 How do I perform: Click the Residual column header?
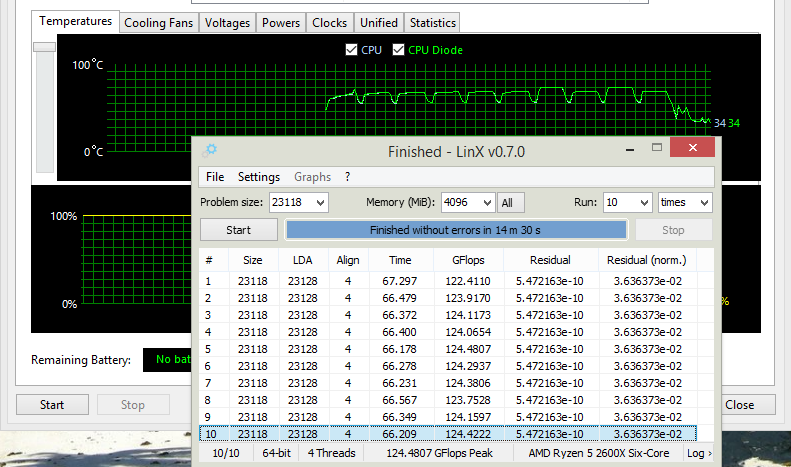point(550,260)
